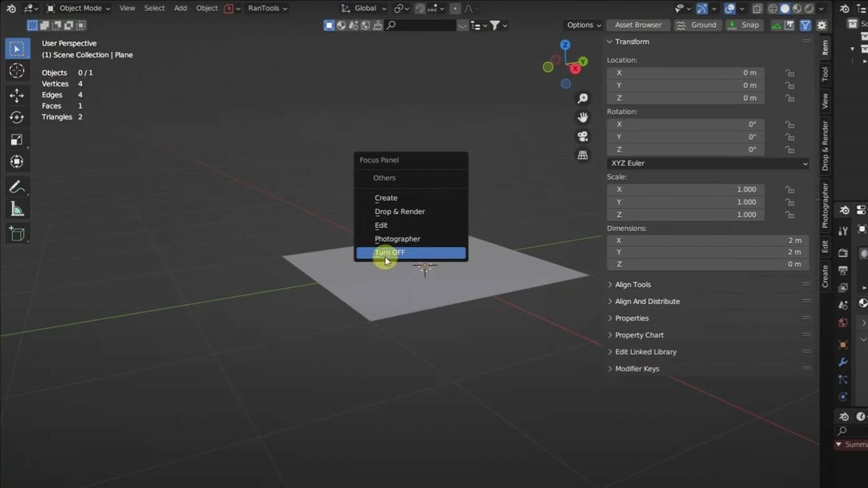The width and height of the screenshot is (868, 488).
Task: Toggle proportional editing
Action: pyautogui.click(x=455, y=8)
